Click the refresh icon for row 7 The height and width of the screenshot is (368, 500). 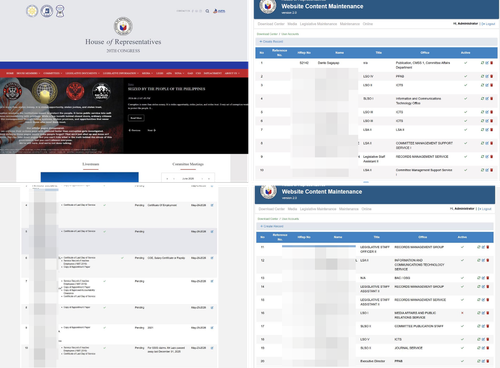point(482,130)
